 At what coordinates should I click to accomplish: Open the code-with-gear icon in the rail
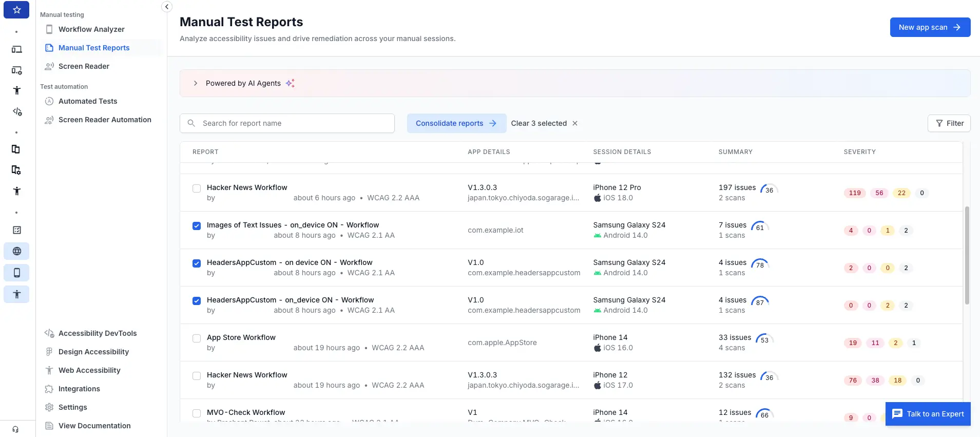(x=17, y=111)
